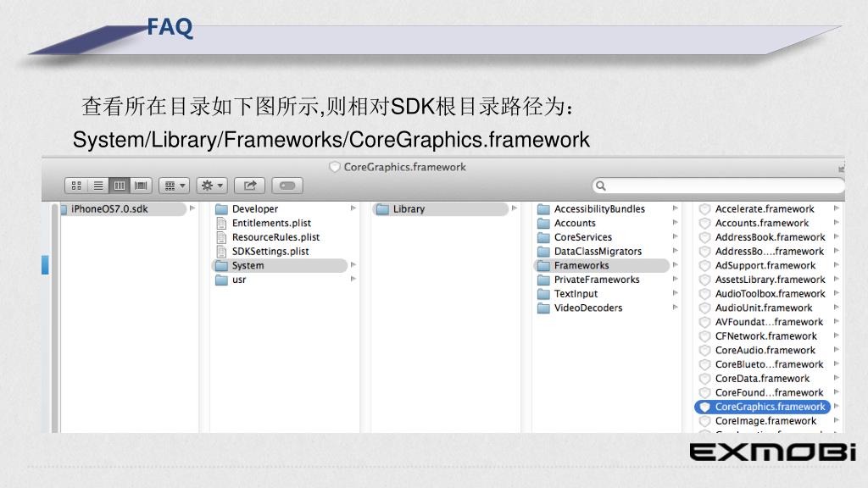Select the System folder
Screen dimensions: 868x488
click(x=280, y=265)
